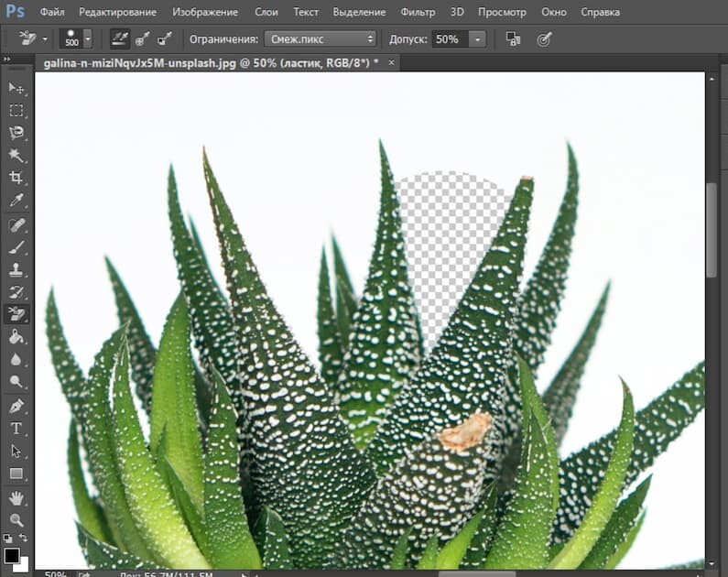Click the vertical scrollbar thumb
The image size is (728, 577).
tap(712, 230)
